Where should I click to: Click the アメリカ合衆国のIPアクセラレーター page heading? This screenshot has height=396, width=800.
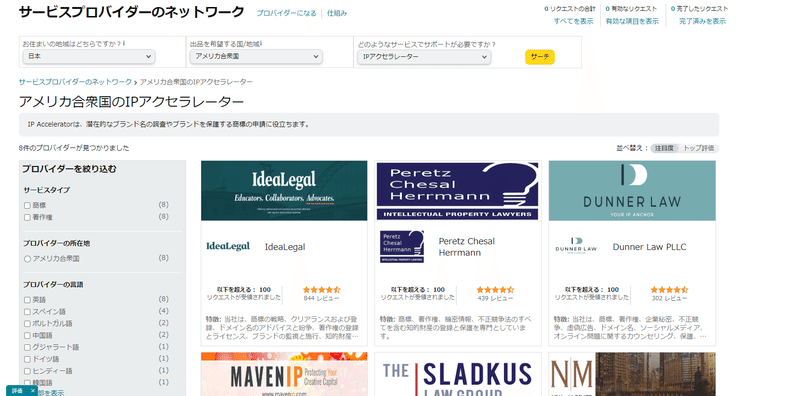tap(131, 102)
